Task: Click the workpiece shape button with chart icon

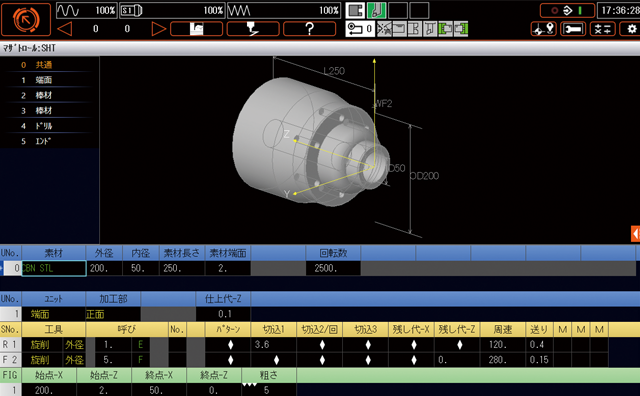Action: [197, 29]
